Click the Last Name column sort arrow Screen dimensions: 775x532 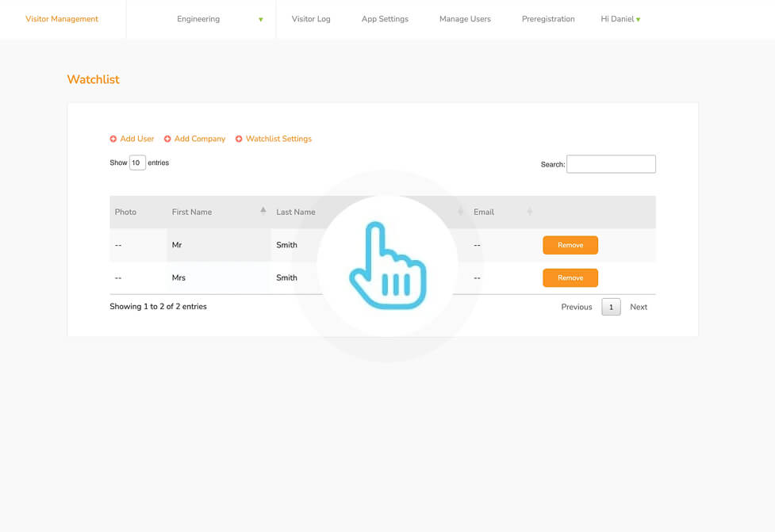click(461, 212)
